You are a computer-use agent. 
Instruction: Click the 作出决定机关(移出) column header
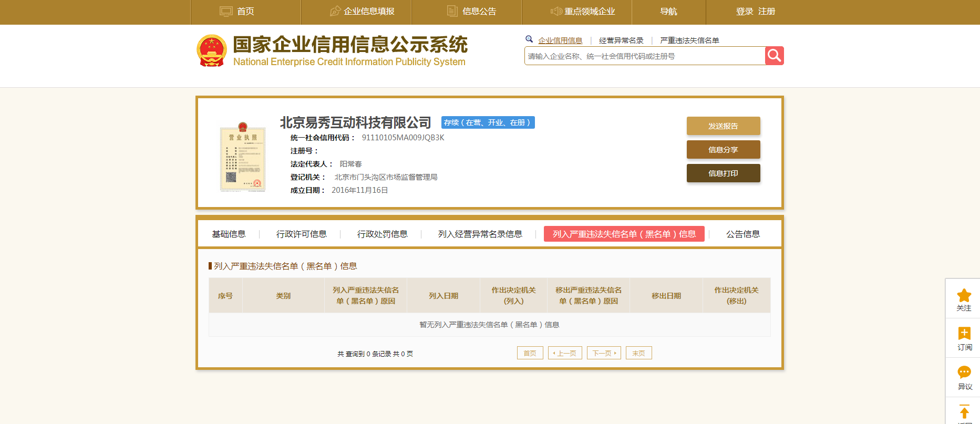click(x=736, y=296)
